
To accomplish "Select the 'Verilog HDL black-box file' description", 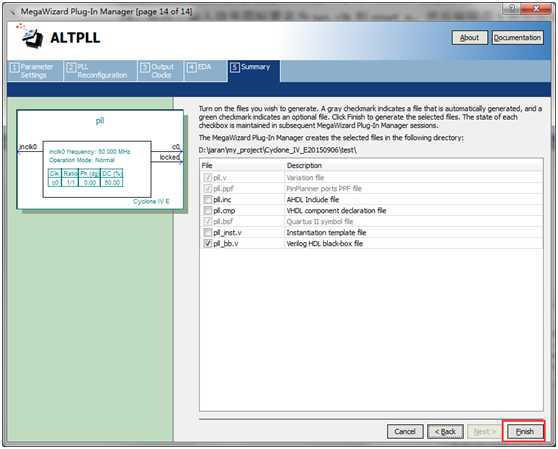I will coord(325,244).
